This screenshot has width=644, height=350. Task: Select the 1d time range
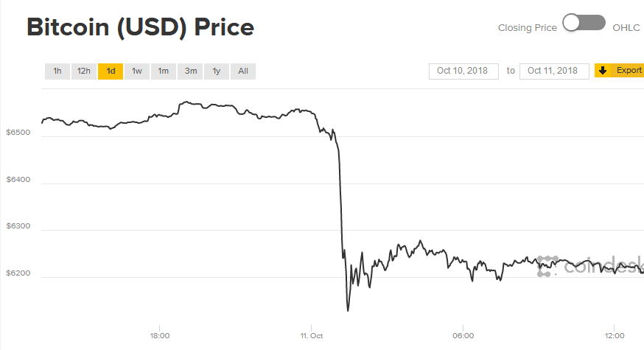(111, 71)
